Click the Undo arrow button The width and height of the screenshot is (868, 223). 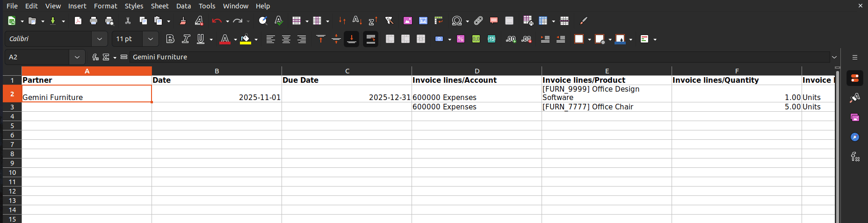click(216, 21)
